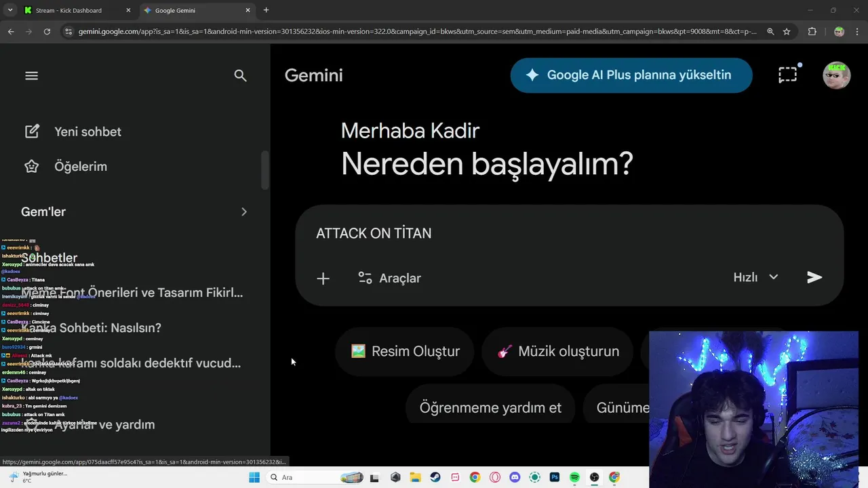Open the Araçlar tools menu
The height and width of the screenshot is (488, 868).
tap(389, 279)
